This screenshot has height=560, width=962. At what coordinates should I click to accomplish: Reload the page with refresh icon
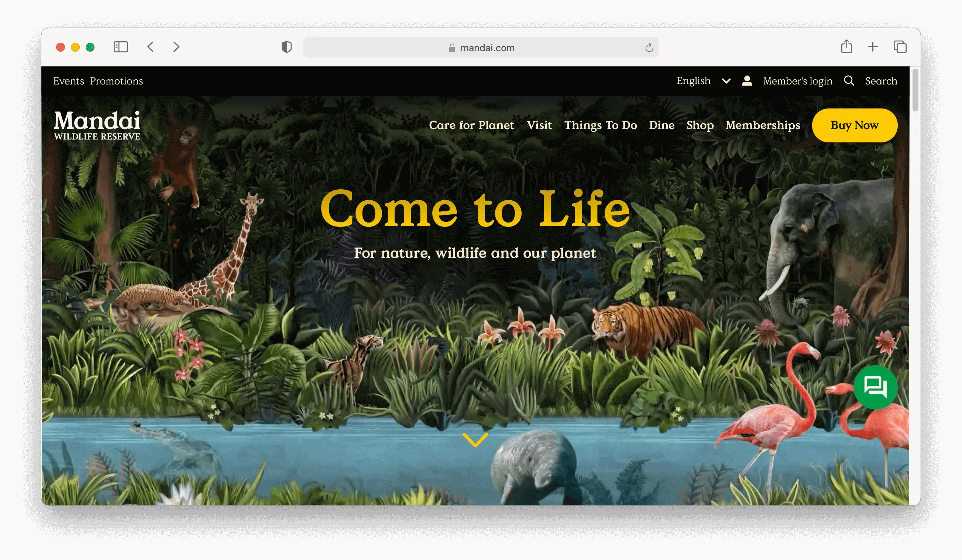(x=649, y=48)
